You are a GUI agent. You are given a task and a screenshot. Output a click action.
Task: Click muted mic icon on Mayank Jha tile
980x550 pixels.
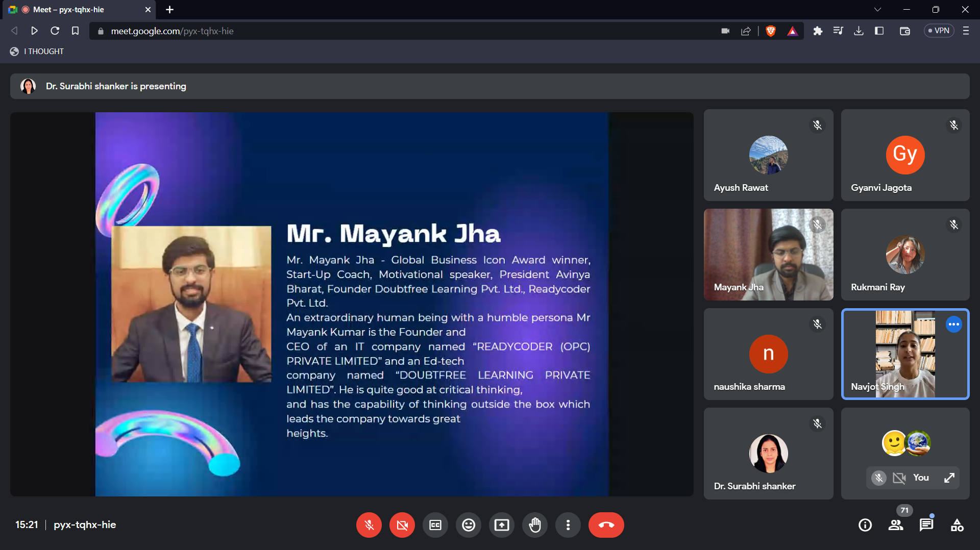[817, 225]
